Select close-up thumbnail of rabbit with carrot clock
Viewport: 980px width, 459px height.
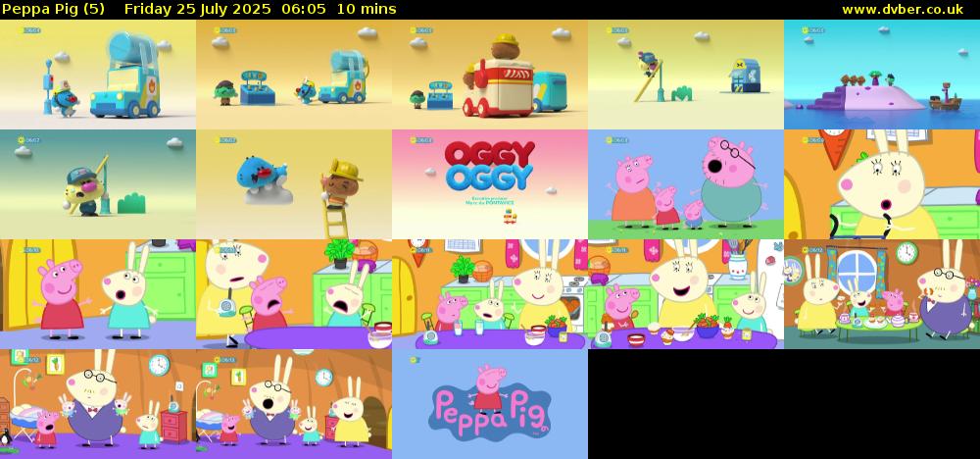pyautogui.click(x=882, y=184)
